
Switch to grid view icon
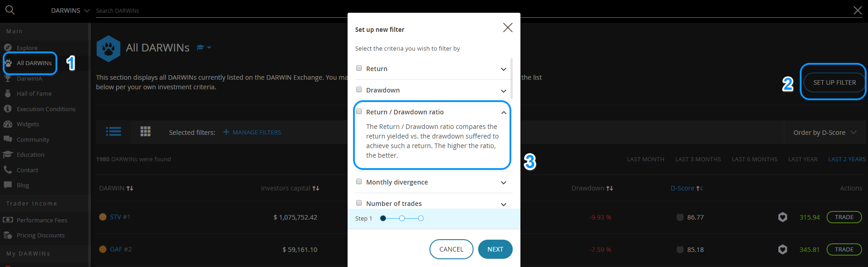point(146,132)
